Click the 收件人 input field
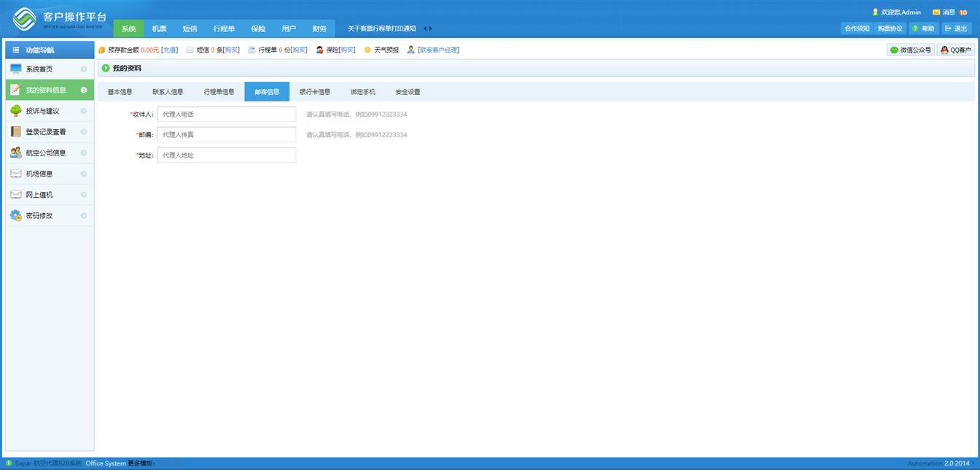 (x=226, y=114)
